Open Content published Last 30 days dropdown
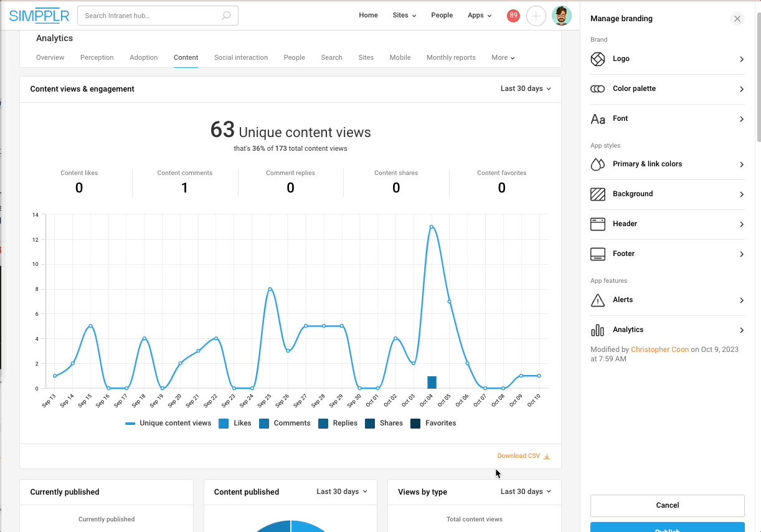 pos(342,492)
